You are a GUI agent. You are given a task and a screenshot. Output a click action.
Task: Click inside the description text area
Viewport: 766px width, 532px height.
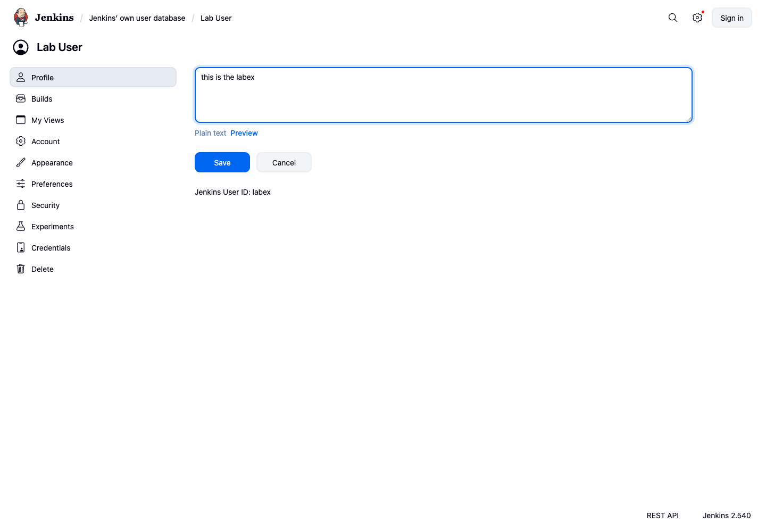coord(444,95)
